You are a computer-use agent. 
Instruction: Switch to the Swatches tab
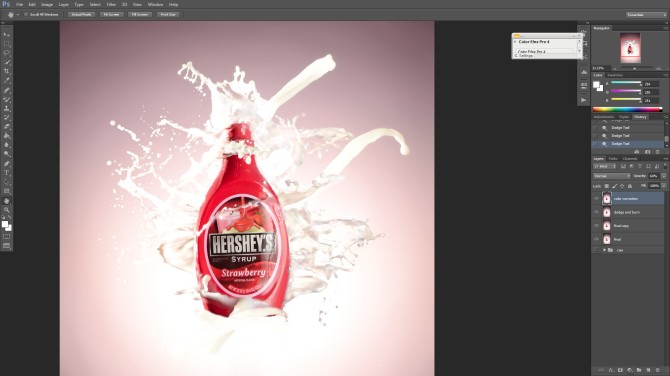615,75
